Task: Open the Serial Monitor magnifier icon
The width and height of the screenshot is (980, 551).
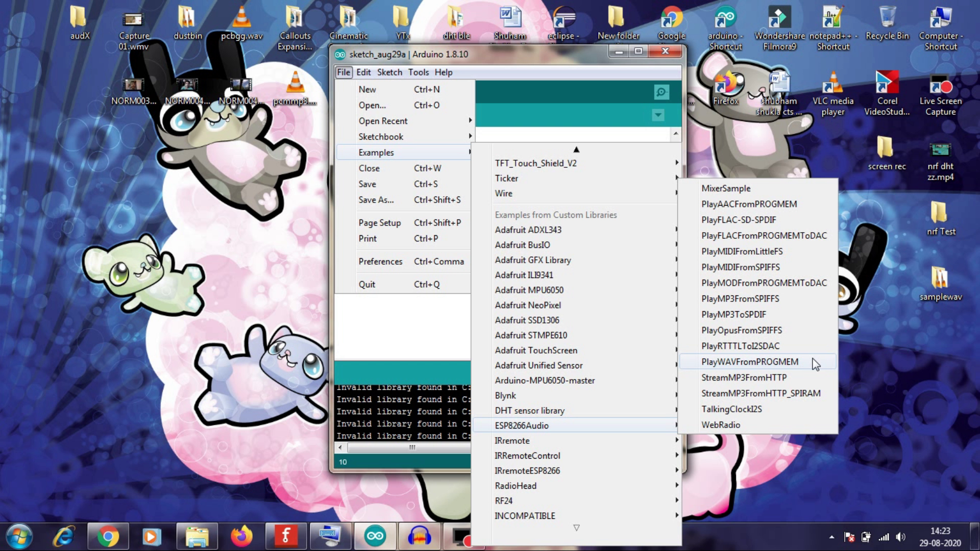Action: [x=661, y=92]
